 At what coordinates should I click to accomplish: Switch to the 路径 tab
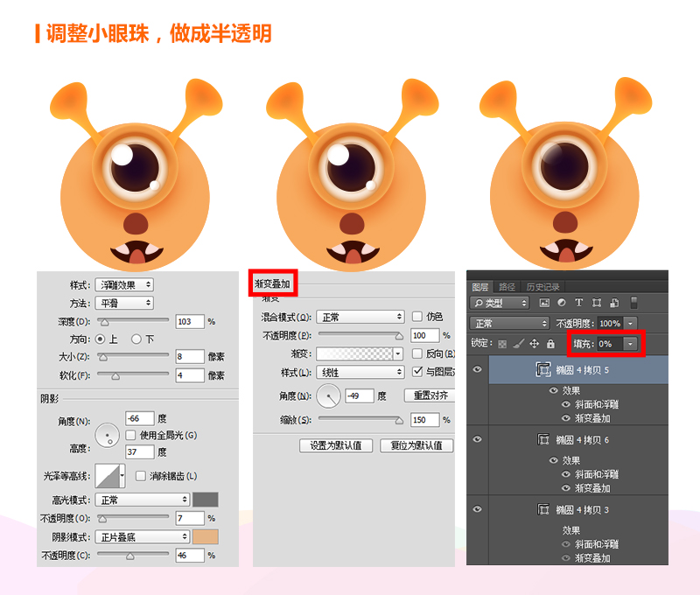[x=507, y=287]
